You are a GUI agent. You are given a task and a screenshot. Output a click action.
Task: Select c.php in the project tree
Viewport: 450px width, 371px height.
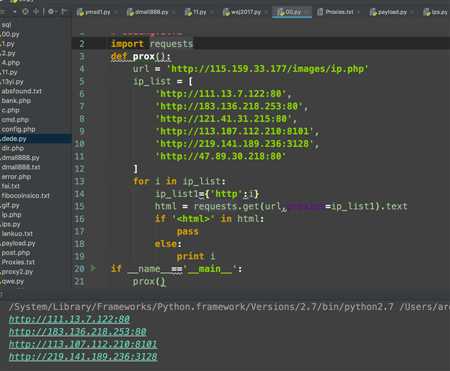[x=10, y=110]
